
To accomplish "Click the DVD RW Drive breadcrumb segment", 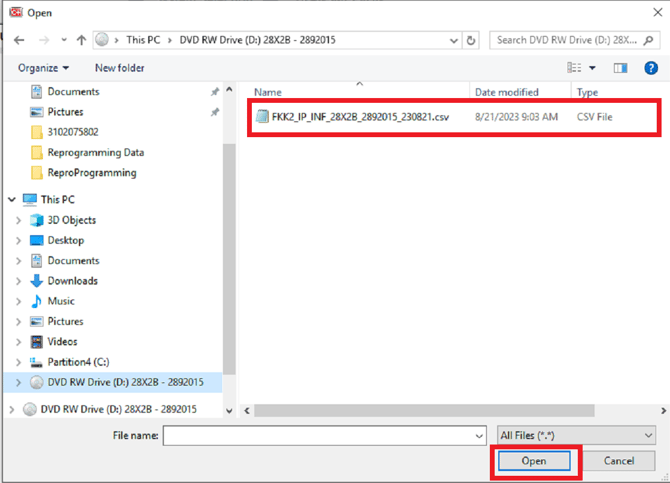I will point(257,40).
